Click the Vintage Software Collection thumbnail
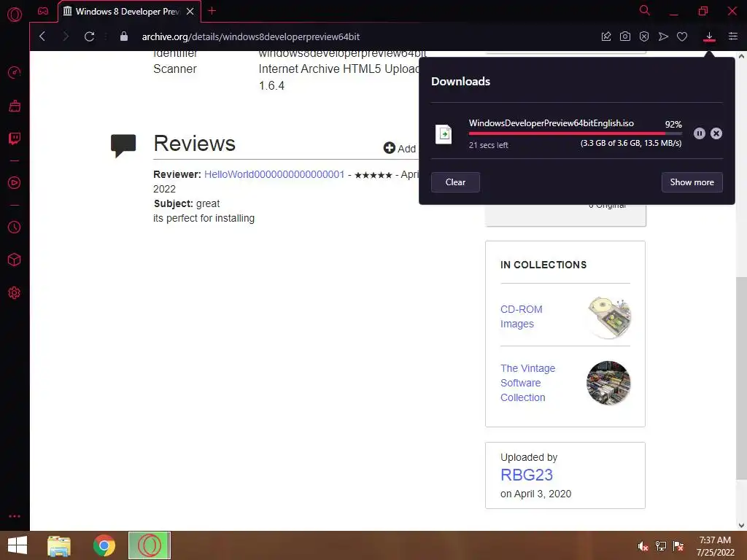 pos(608,383)
